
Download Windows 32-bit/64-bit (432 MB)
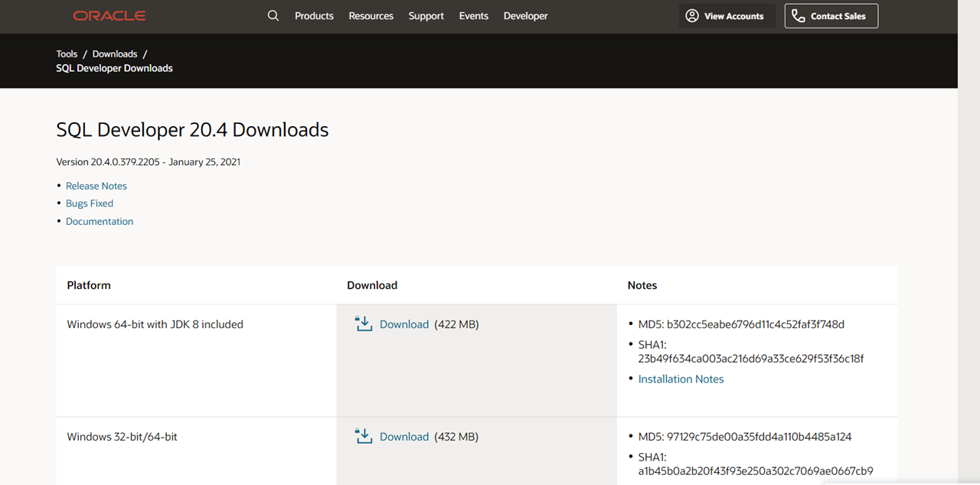(404, 437)
